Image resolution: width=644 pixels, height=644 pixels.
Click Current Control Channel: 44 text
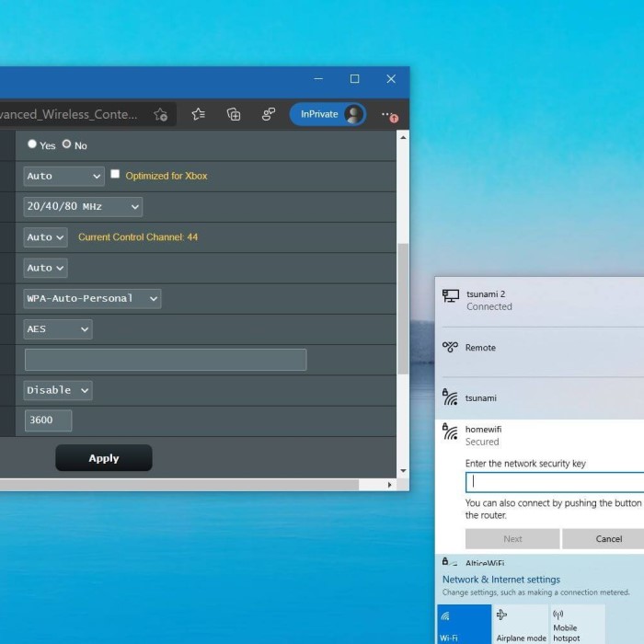pyautogui.click(x=138, y=237)
